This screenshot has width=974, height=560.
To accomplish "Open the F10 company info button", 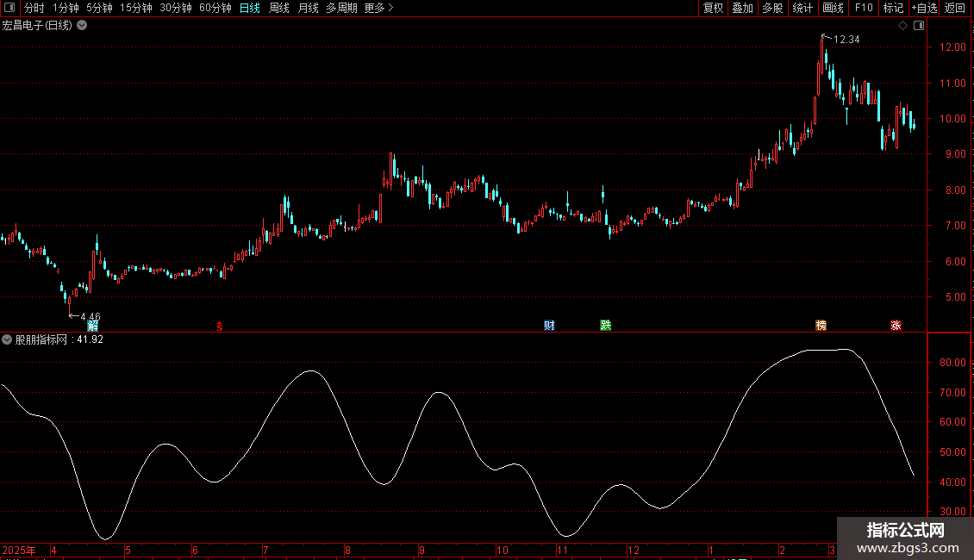I will [x=864, y=8].
